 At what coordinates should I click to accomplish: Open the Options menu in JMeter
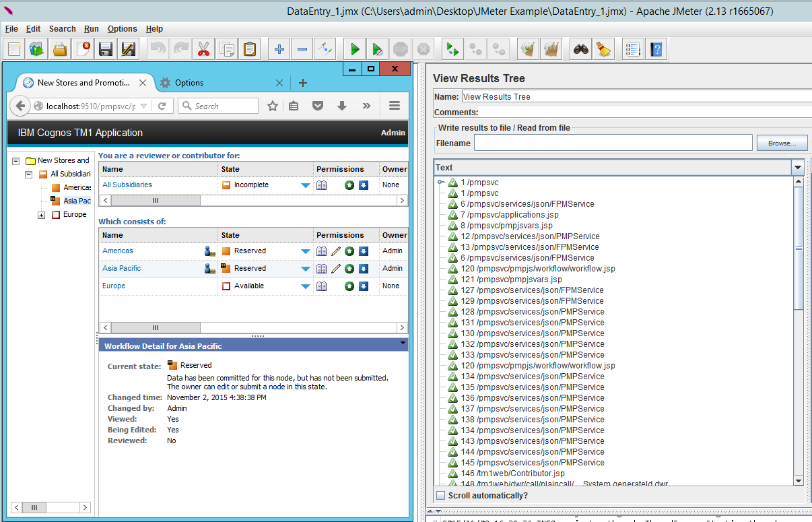(x=123, y=29)
